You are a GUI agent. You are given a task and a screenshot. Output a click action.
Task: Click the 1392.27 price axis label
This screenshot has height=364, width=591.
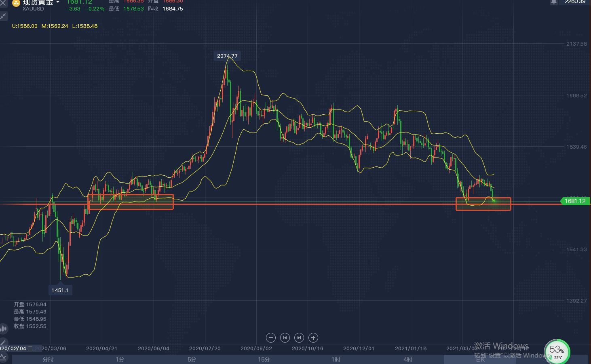576,301
